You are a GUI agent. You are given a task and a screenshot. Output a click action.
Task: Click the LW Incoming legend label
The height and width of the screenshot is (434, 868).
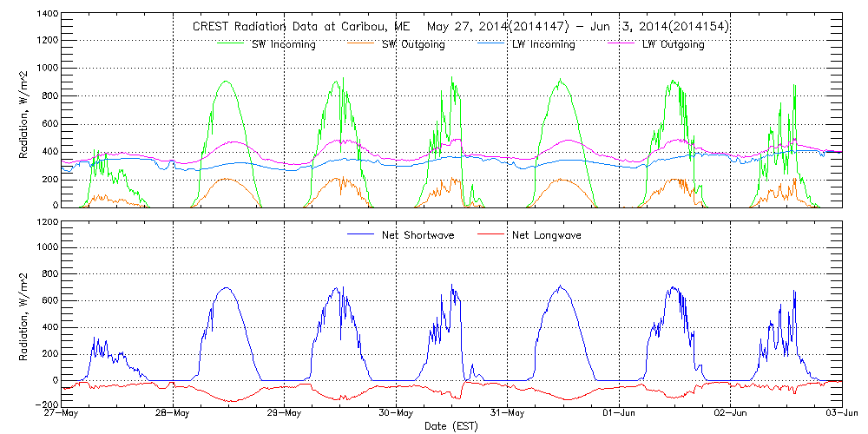pyautogui.click(x=543, y=44)
